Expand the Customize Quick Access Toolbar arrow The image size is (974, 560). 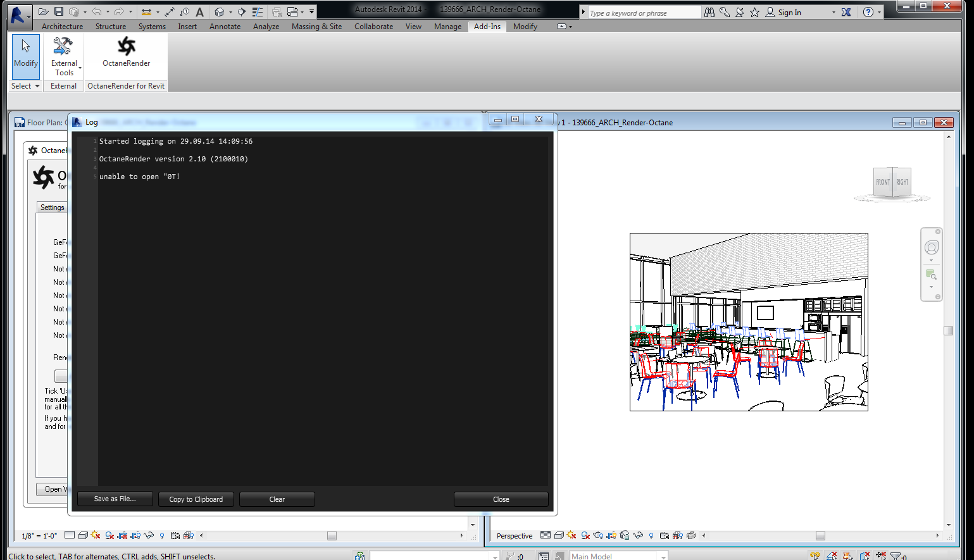pos(311,11)
